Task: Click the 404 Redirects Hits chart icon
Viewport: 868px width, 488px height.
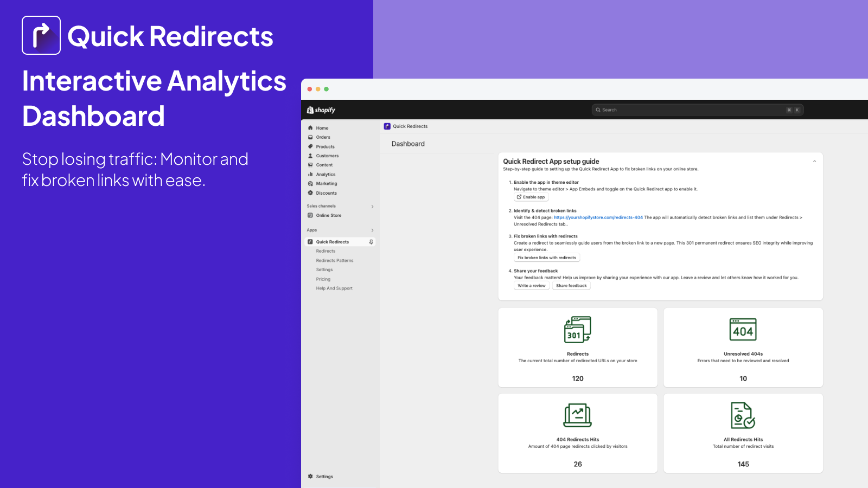Action: point(578,415)
